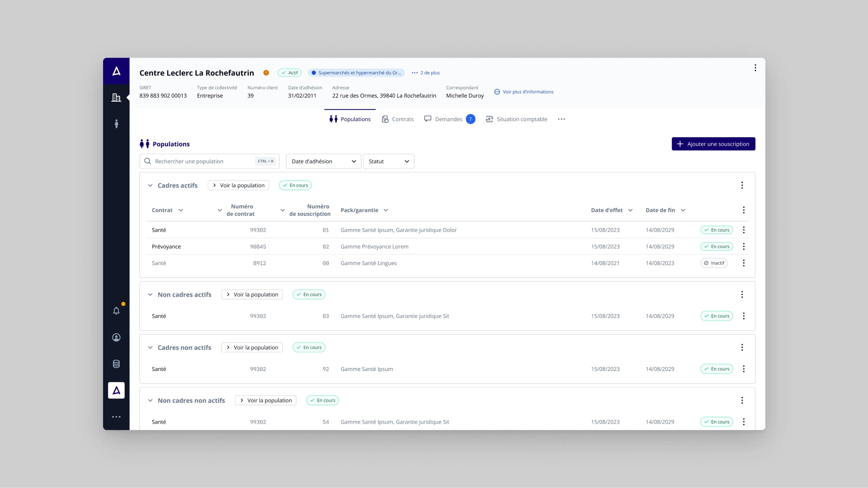Collapse the Cadres actifs section
The width and height of the screenshot is (868, 488).
[x=150, y=186]
